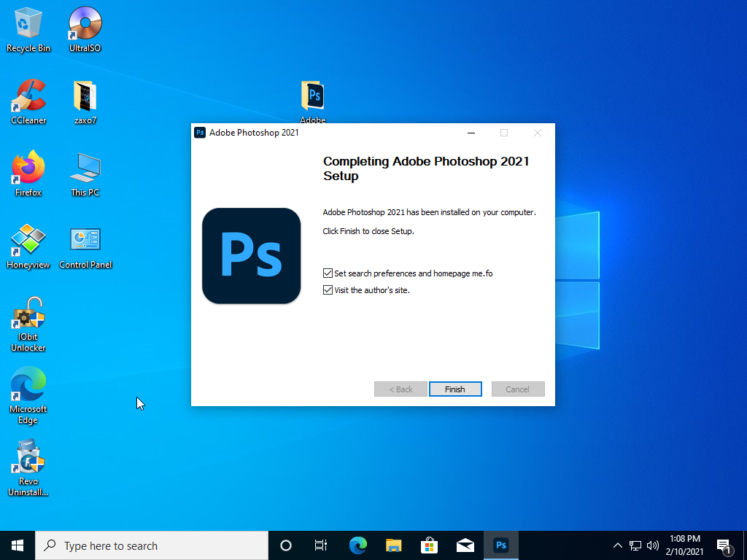Show hidden system tray icons
The height and width of the screenshot is (560, 747).
(617, 545)
